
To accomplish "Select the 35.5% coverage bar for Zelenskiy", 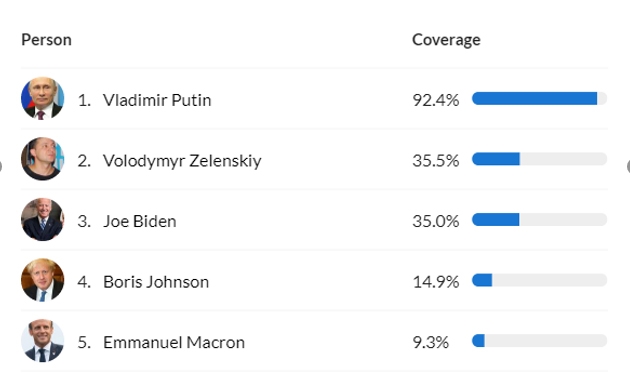I will click(539, 159).
